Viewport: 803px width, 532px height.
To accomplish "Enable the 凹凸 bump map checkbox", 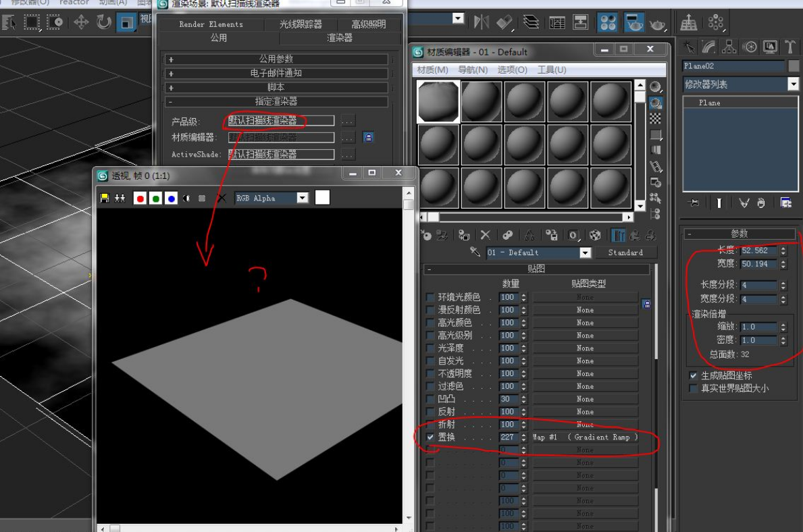I will (430, 399).
